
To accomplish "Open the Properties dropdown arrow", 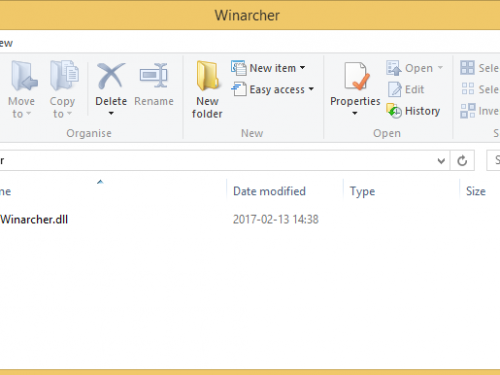I will 355,113.
